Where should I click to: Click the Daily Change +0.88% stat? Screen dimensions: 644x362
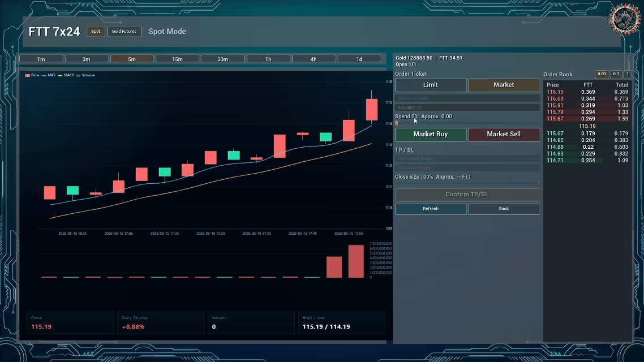coord(133,327)
